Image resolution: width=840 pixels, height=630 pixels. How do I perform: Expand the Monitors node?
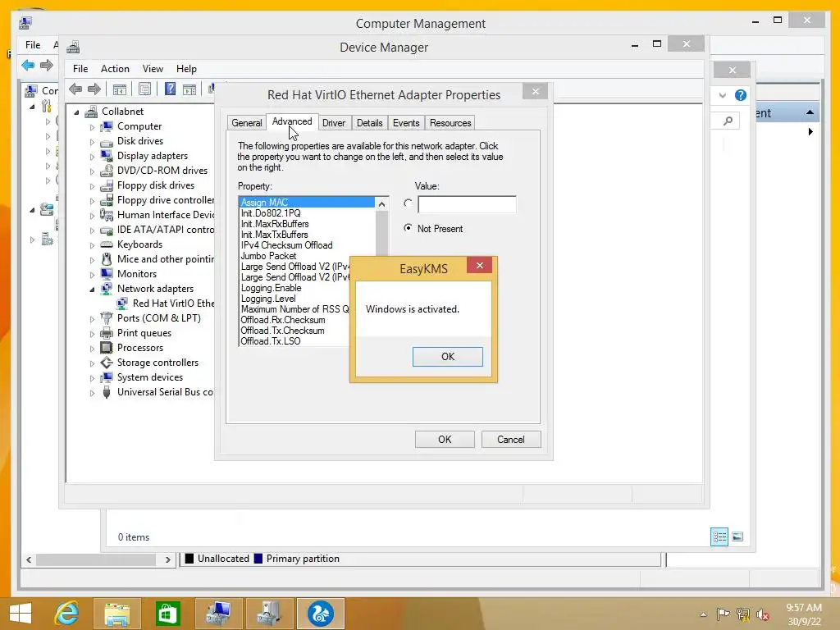point(92,275)
